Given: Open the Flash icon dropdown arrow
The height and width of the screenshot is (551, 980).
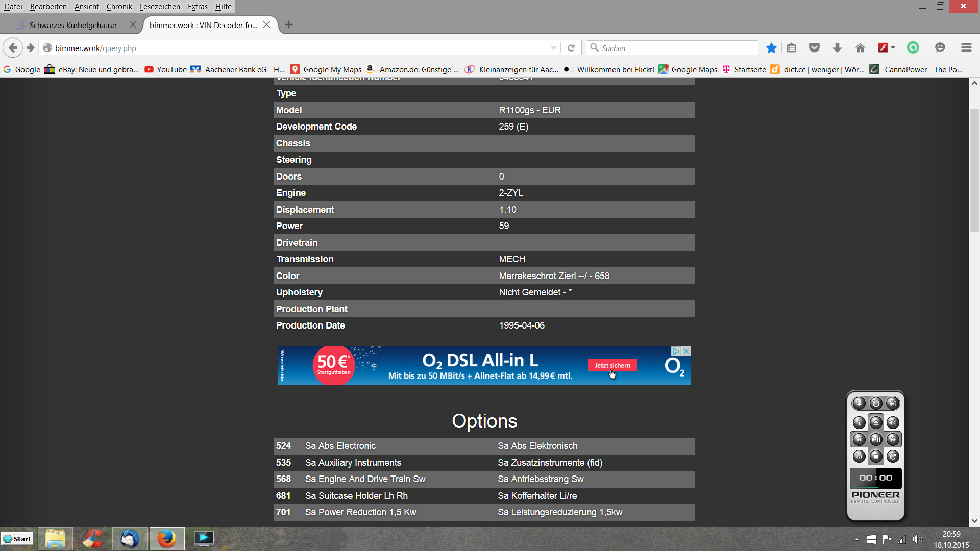Looking at the screenshot, I should click(x=893, y=48).
